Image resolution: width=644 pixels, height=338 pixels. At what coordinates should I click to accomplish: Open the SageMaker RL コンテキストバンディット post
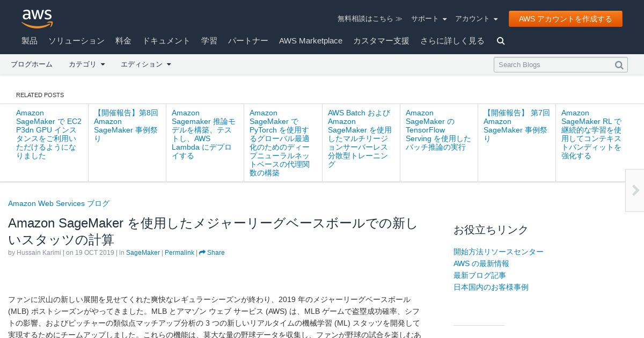pos(591,134)
